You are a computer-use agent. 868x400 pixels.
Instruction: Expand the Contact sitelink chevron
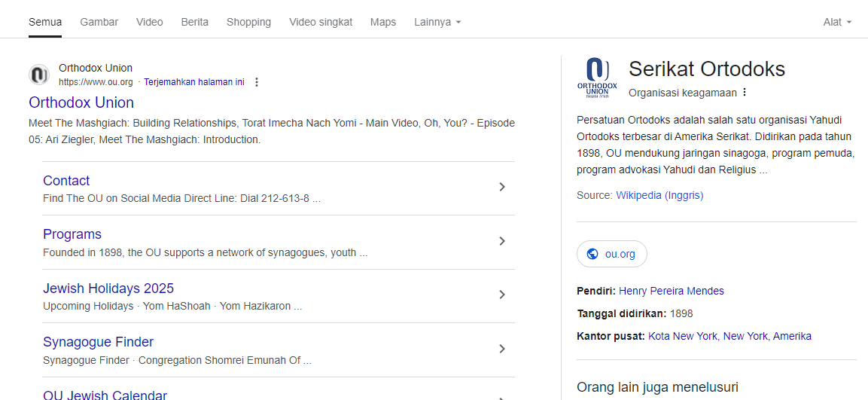coord(502,187)
